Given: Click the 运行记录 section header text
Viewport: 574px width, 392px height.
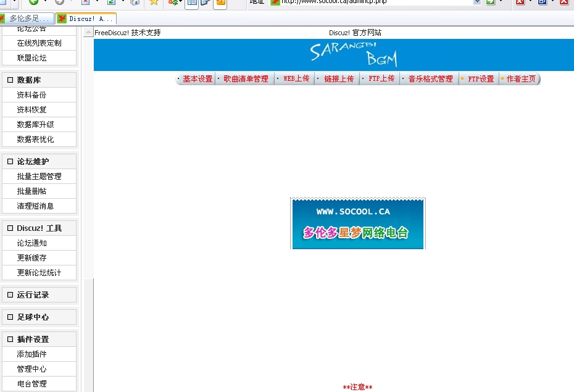Looking at the screenshot, I should [33, 294].
